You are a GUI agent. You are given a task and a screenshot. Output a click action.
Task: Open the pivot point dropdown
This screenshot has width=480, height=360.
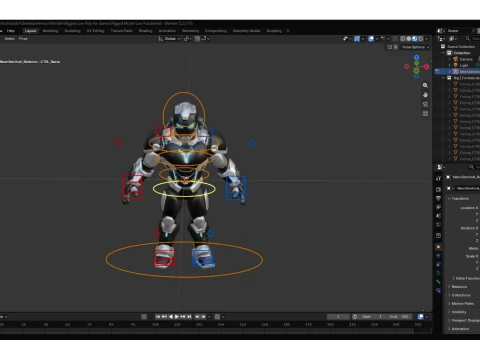(188, 39)
